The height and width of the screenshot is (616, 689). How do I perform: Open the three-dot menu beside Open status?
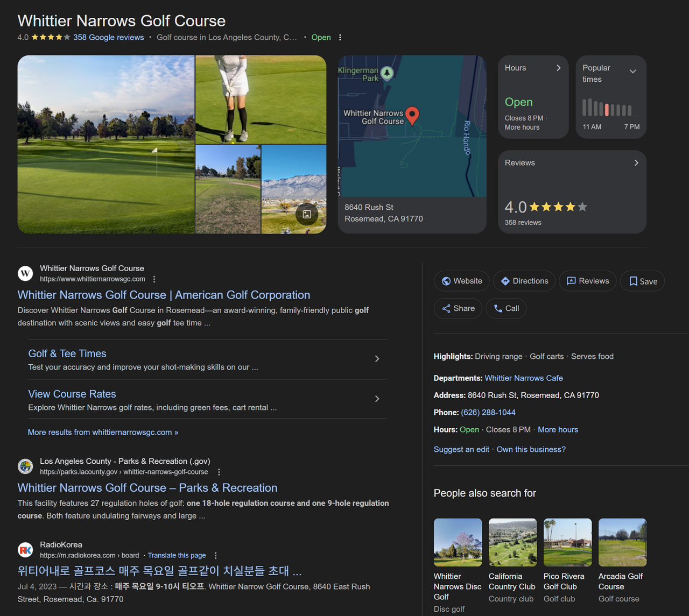(x=340, y=38)
